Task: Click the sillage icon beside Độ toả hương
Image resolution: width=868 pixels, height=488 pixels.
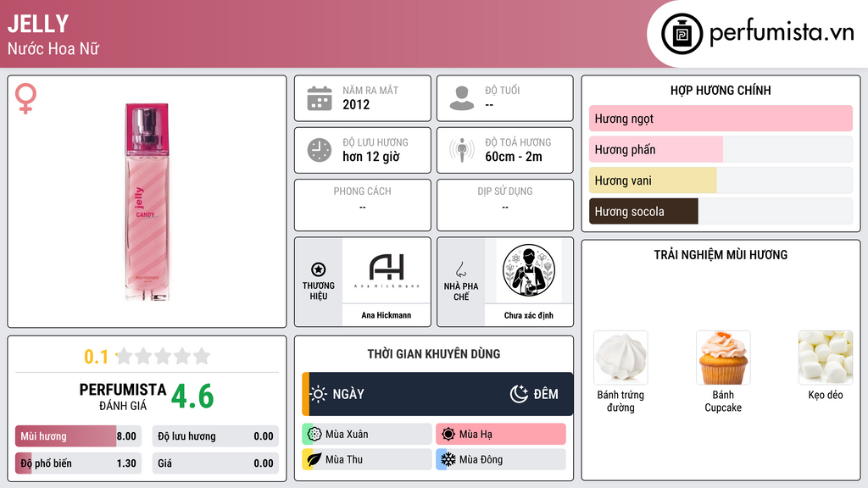Action: click(x=462, y=150)
